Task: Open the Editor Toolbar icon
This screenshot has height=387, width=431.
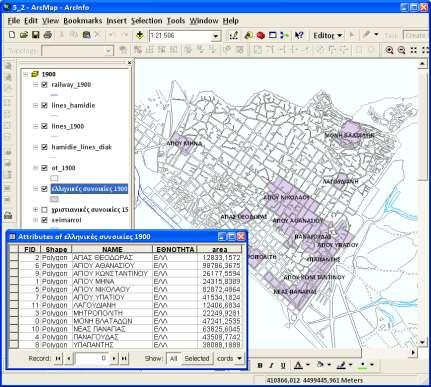Action: click(x=234, y=35)
